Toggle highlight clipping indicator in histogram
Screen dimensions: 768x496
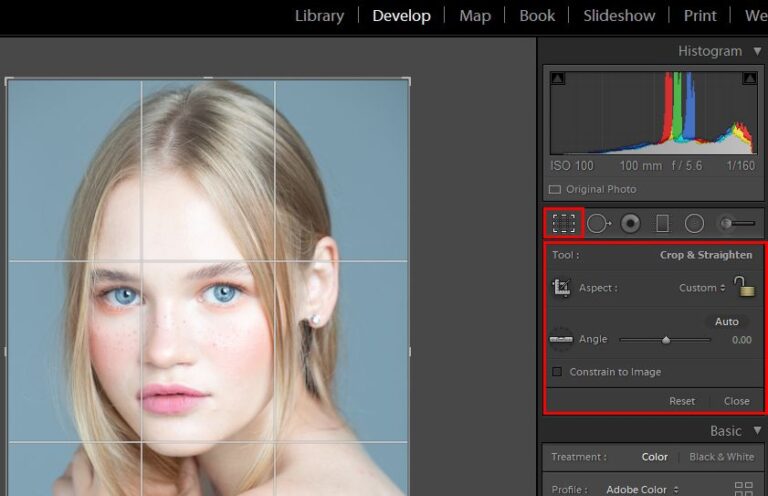(748, 78)
